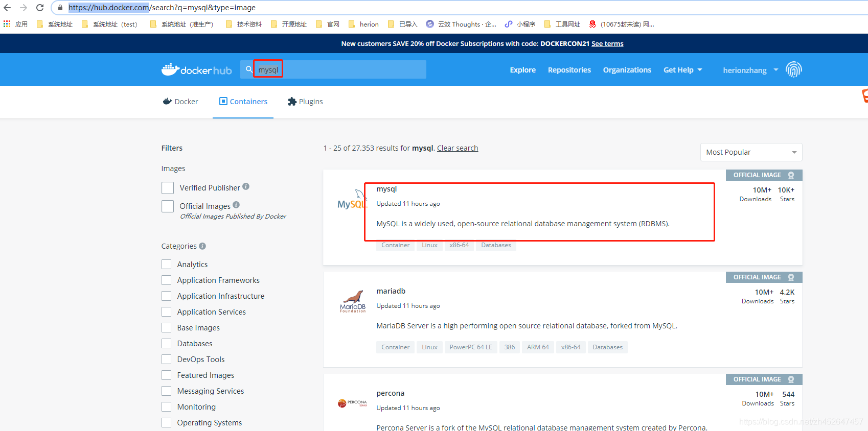Open the 网易 mail unread bookmark
Image resolution: width=868 pixels, height=431 pixels.
click(622, 24)
